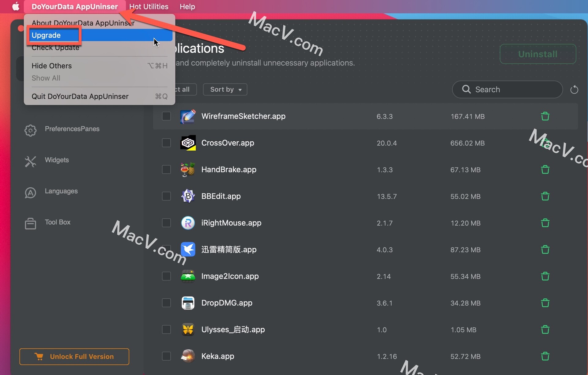588x375 pixels.
Task: Delete Keka.app with its trash icon
Action: [x=545, y=356]
